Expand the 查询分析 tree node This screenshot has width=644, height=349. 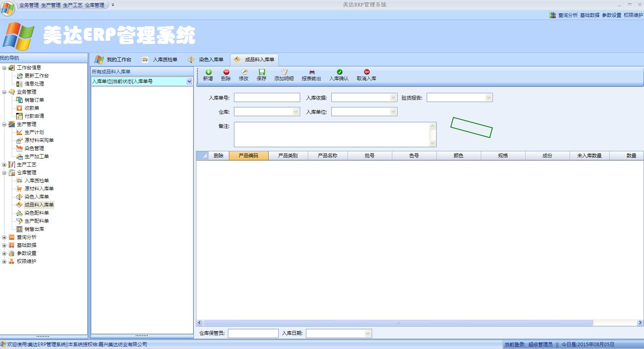[x=4, y=237]
